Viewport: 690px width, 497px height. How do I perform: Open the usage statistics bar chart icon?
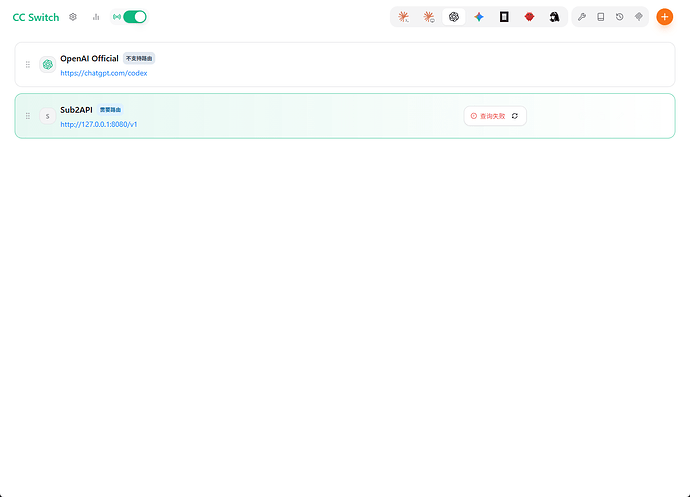(96, 17)
